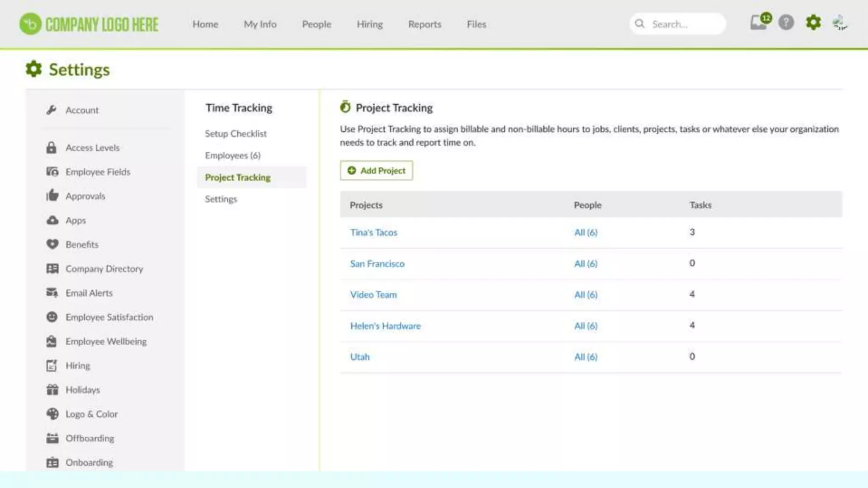Click the Access Levels lock icon
This screenshot has height=488, width=868.
[x=51, y=148]
